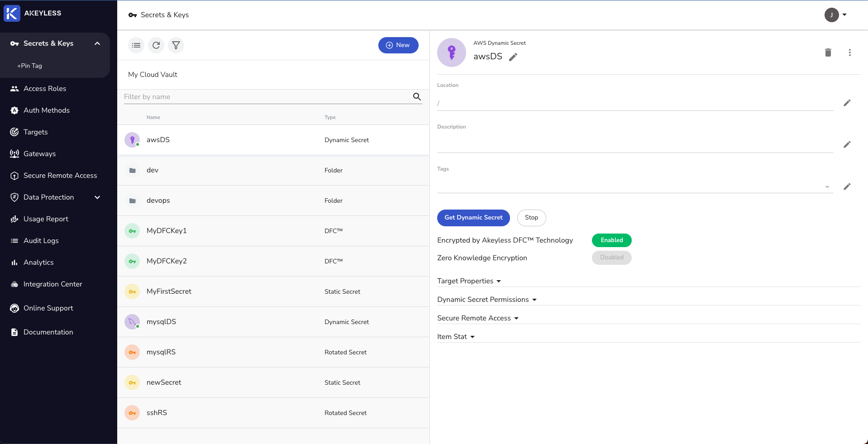Click the dev folder icon
This screenshot has height=444, width=868.
click(132, 170)
